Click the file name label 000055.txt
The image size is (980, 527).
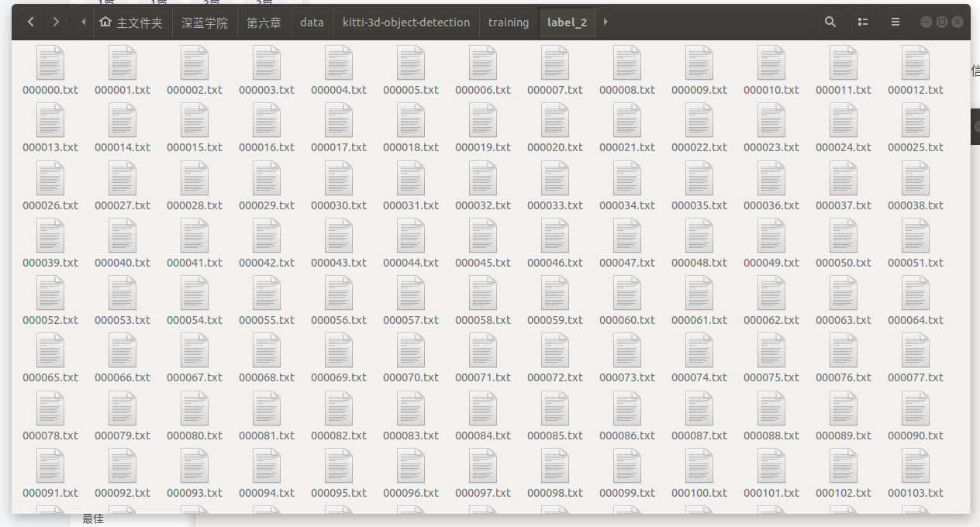click(267, 320)
